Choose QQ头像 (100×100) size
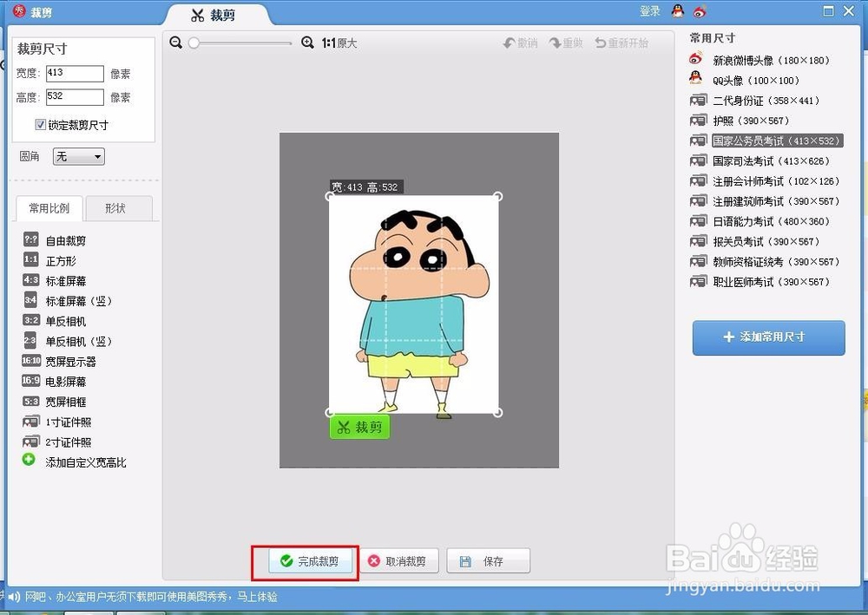Image resolution: width=868 pixels, height=615 pixels. 744,80
